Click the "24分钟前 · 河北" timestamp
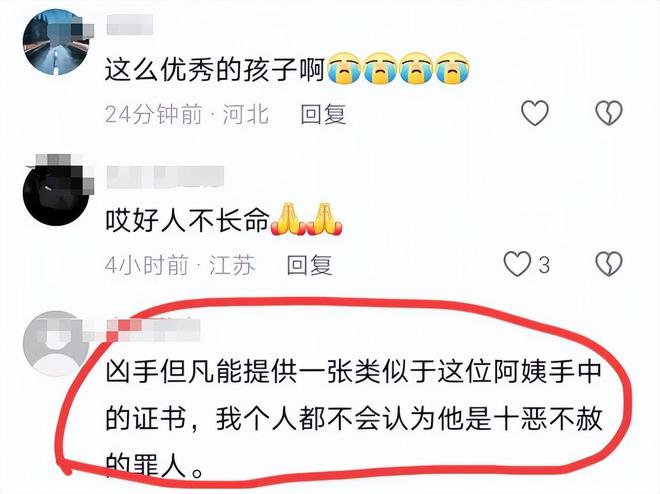This screenshot has width=660, height=494. 187,114
